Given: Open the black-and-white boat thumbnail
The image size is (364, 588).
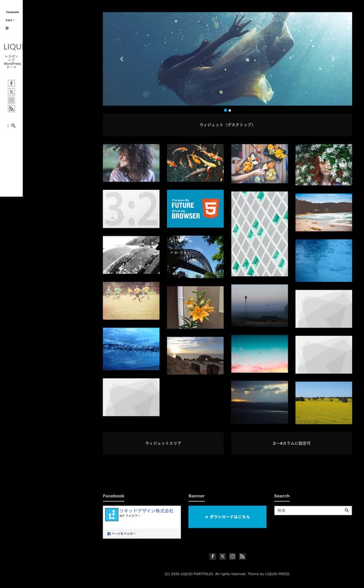Looking at the screenshot, I should [131, 255].
